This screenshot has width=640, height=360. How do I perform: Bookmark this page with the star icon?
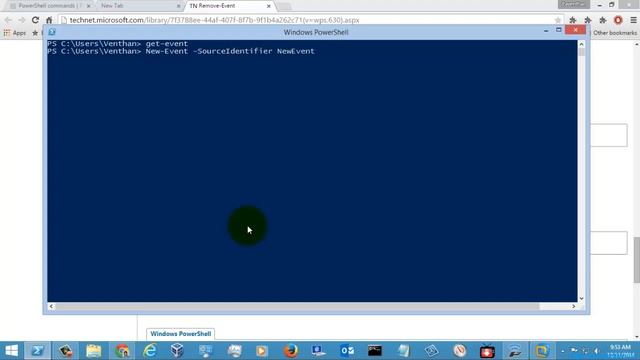(x=558, y=20)
